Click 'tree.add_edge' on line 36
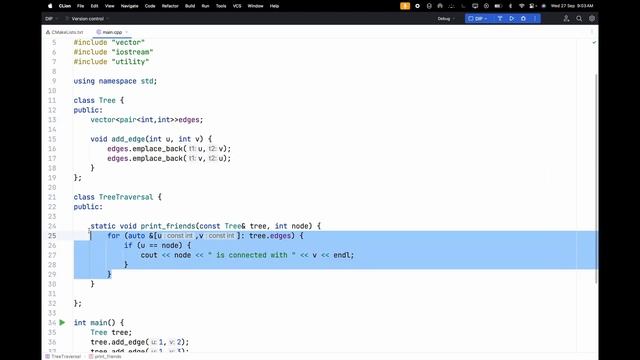The height and width of the screenshot is (360, 640). click(117, 342)
